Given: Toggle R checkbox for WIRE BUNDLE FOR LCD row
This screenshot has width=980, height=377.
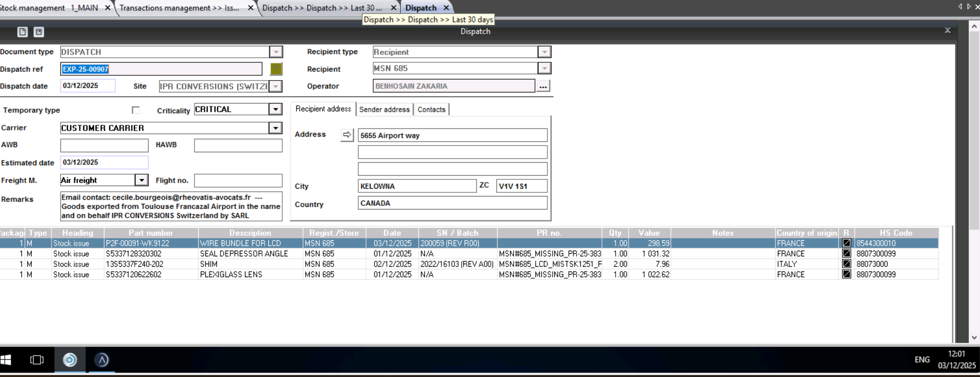Looking at the screenshot, I should tap(846, 243).
